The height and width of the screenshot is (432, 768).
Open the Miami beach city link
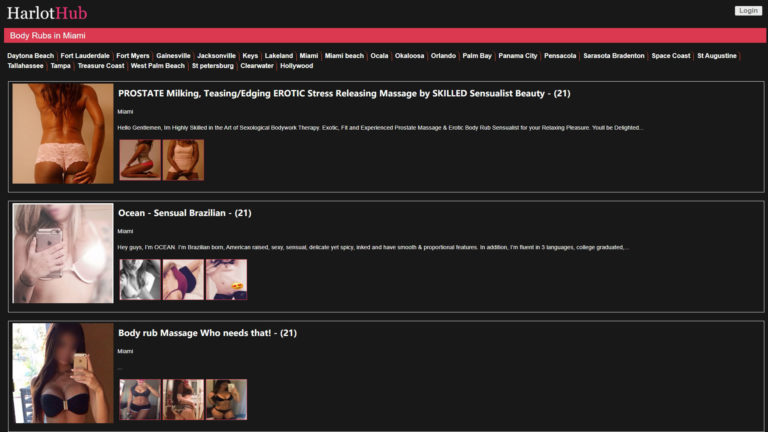(x=344, y=56)
